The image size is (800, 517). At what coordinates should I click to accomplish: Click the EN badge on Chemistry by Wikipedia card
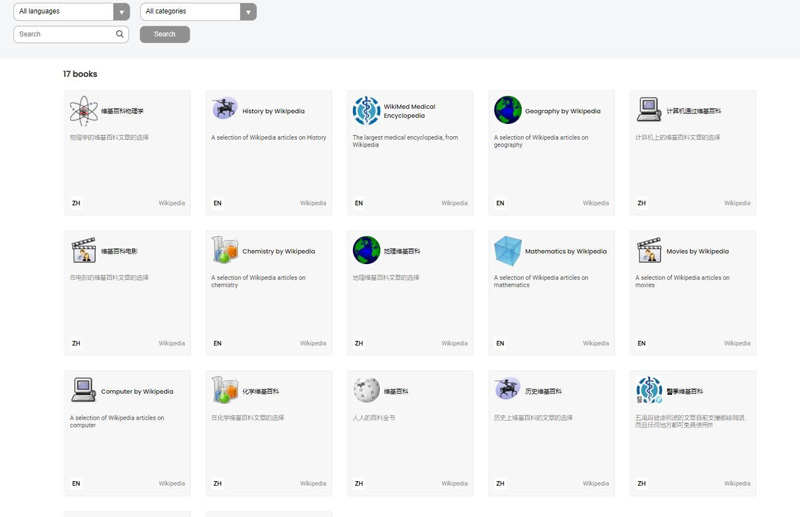pyautogui.click(x=217, y=343)
